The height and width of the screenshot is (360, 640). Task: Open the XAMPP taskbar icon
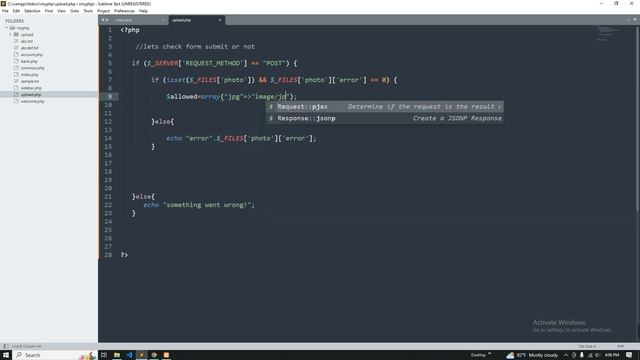pos(166,355)
